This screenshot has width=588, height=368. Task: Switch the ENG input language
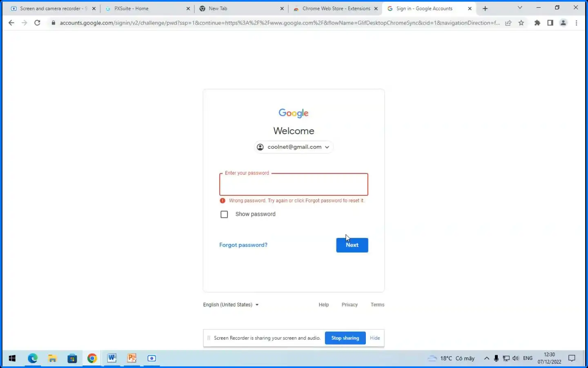528,358
